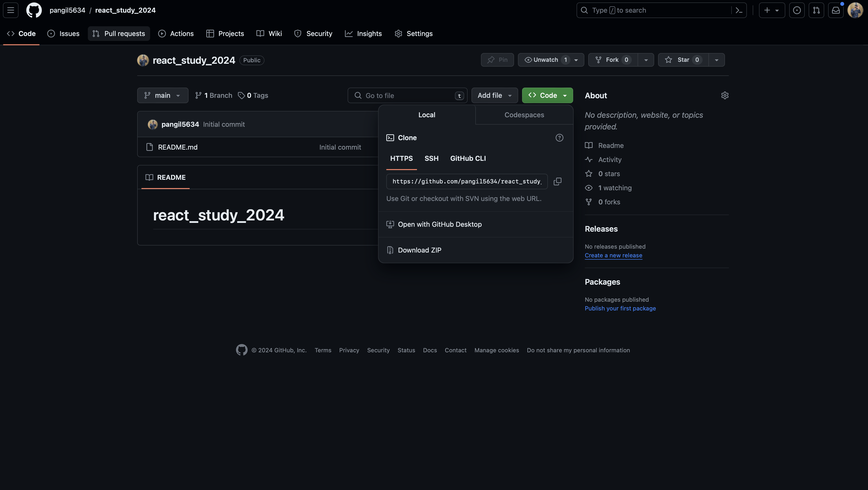Image resolution: width=868 pixels, height=490 pixels.
Task: Copy the HTTPS clone URL to clipboard
Action: click(557, 181)
